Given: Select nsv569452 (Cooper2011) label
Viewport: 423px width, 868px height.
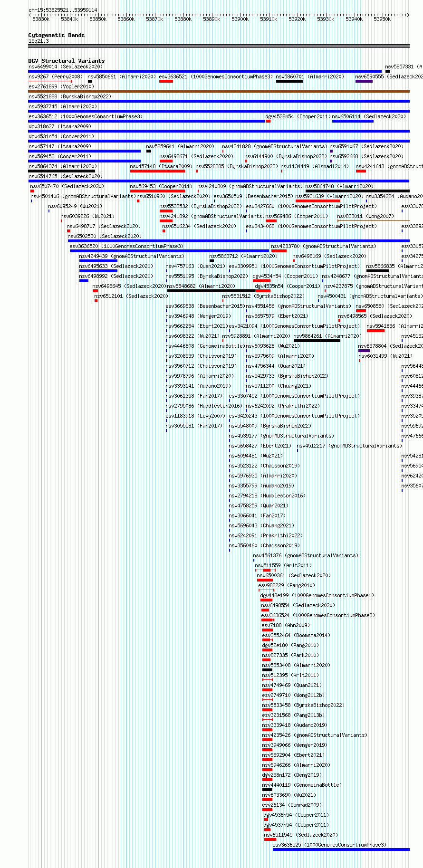Looking at the screenshot, I should (60, 156).
